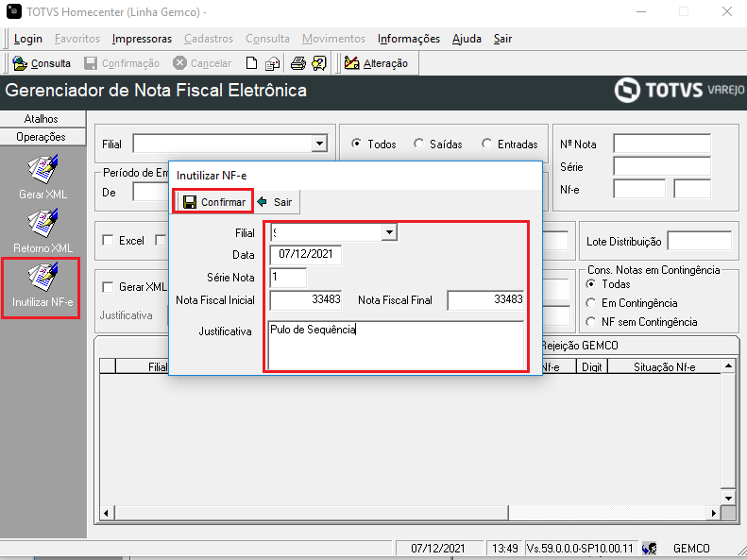Image resolution: width=747 pixels, height=560 pixels.
Task: Click the Cancelar toolbar icon
Action: [x=179, y=63]
